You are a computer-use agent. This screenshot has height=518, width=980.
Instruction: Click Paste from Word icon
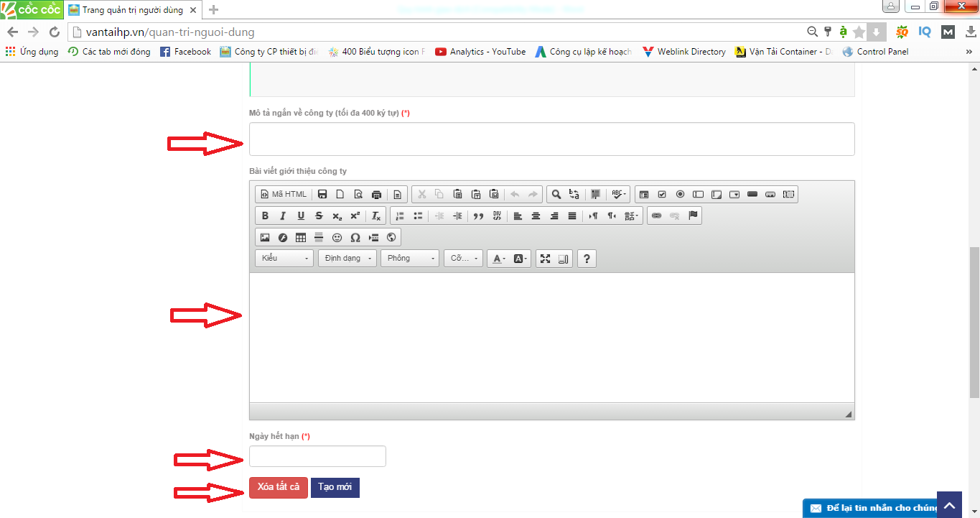(494, 195)
